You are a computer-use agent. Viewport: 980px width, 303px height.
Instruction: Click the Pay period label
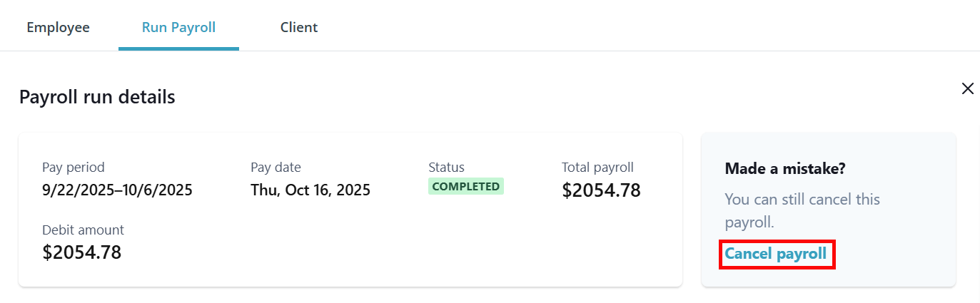point(74,168)
